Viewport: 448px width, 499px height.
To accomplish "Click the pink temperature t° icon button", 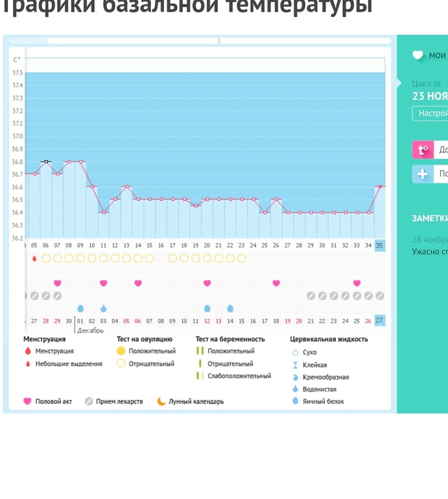I will pyautogui.click(x=423, y=150).
